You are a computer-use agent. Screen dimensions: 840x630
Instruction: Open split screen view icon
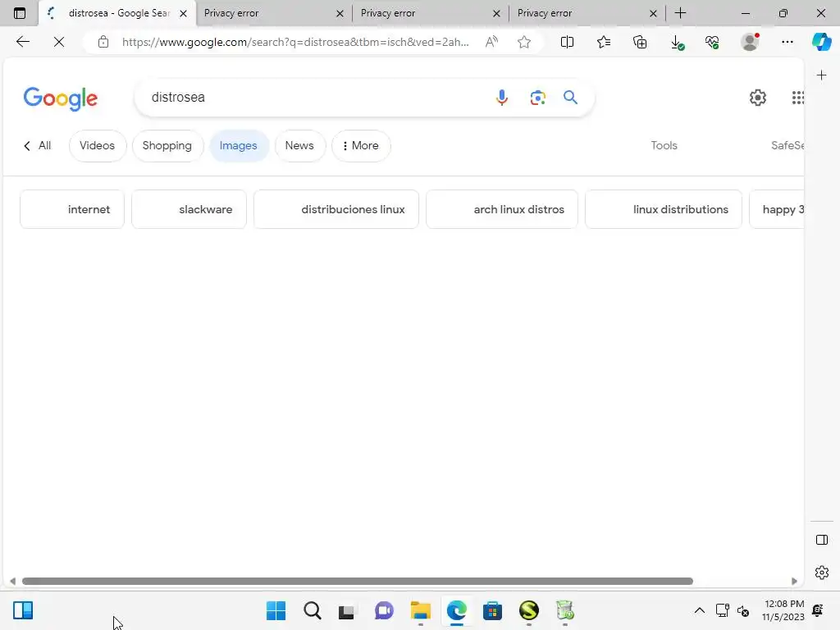[567, 42]
